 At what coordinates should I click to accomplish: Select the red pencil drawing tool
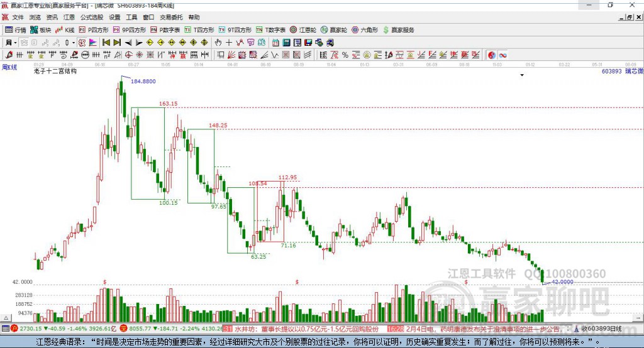[9, 55]
